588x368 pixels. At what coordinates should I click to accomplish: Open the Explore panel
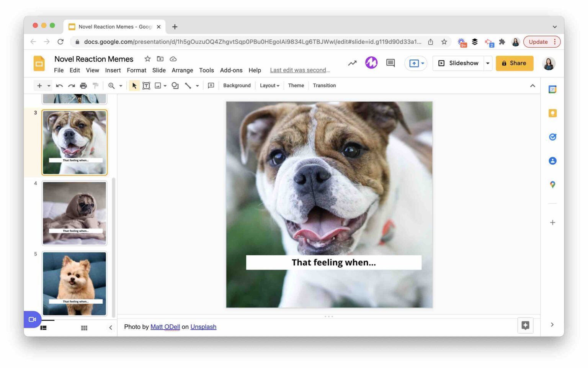click(x=525, y=325)
